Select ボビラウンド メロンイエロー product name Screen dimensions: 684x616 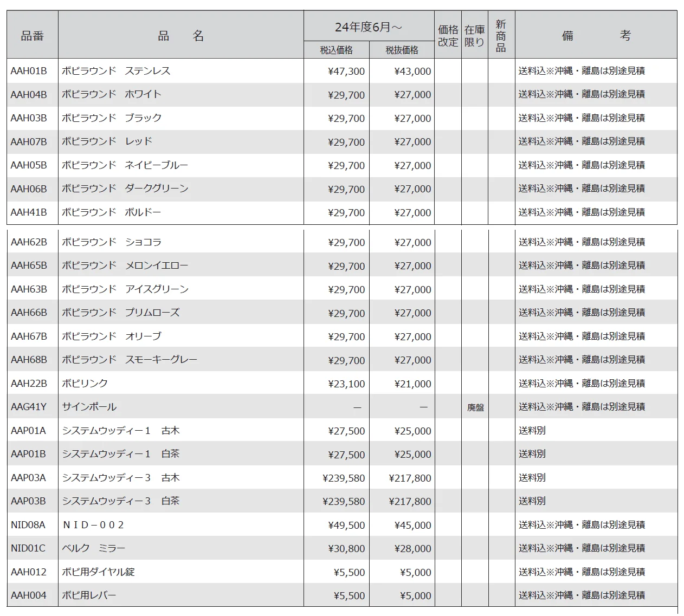(x=125, y=265)
